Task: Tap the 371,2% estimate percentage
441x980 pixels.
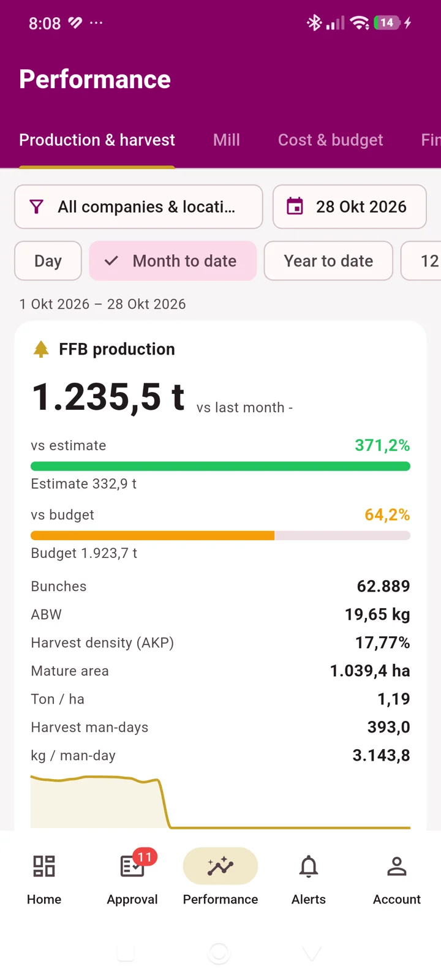Action: [382, 445]
